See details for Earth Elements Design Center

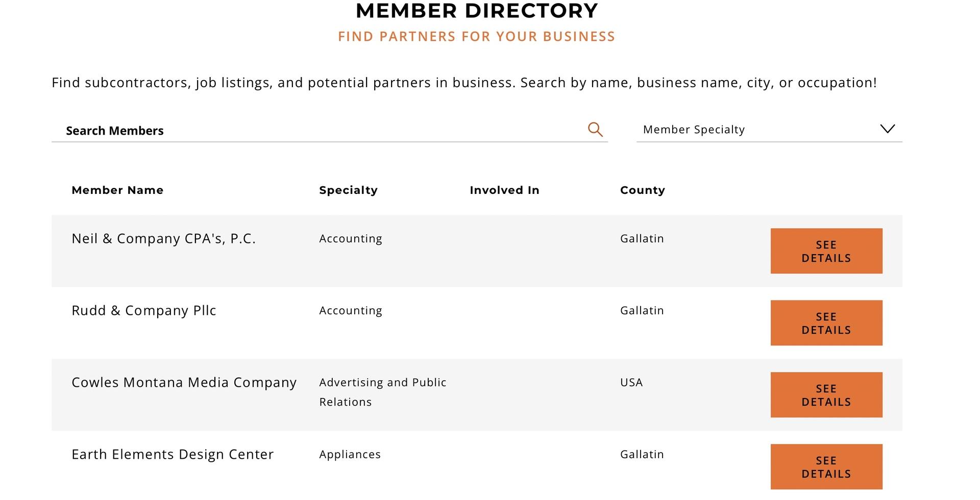[x=826, y=467]
